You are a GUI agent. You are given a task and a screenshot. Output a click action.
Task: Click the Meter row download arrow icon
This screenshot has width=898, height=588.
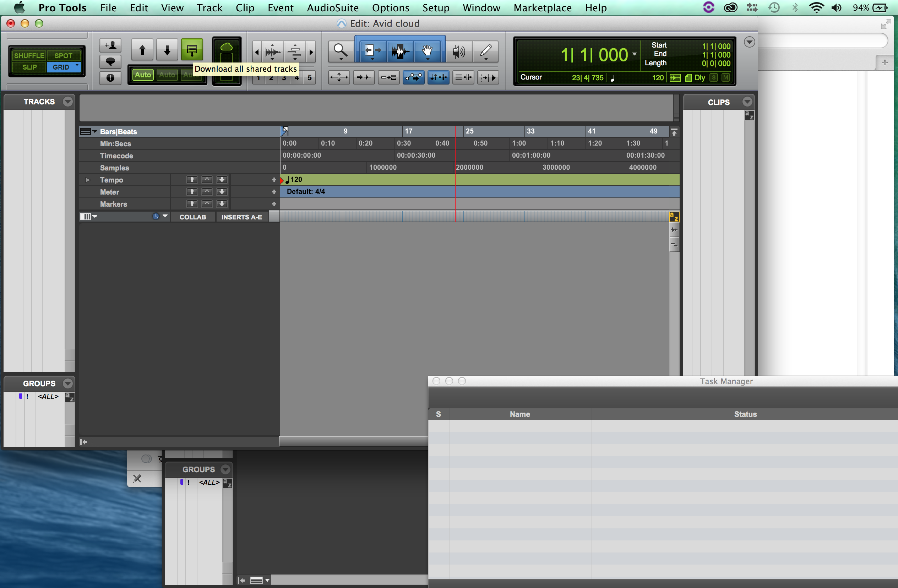coord(222,192)
